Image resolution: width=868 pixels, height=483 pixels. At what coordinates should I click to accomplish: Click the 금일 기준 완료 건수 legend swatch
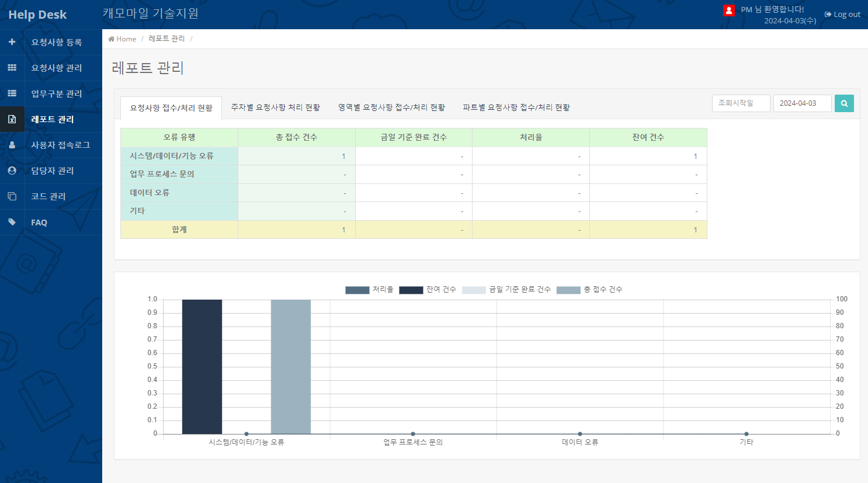[474, 290]
